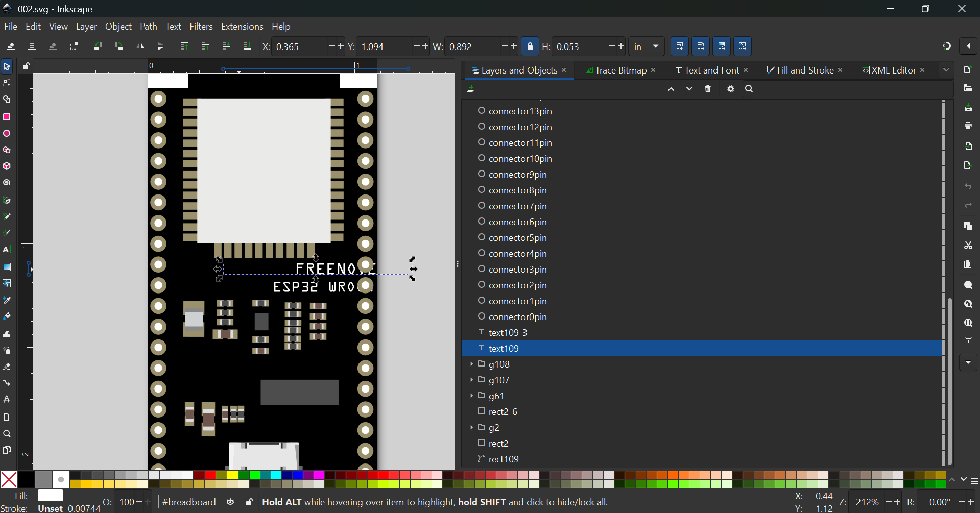The image size is (980, 513).
Task: Select the Pencil freehand tool
Action: (x=7, y=217)
